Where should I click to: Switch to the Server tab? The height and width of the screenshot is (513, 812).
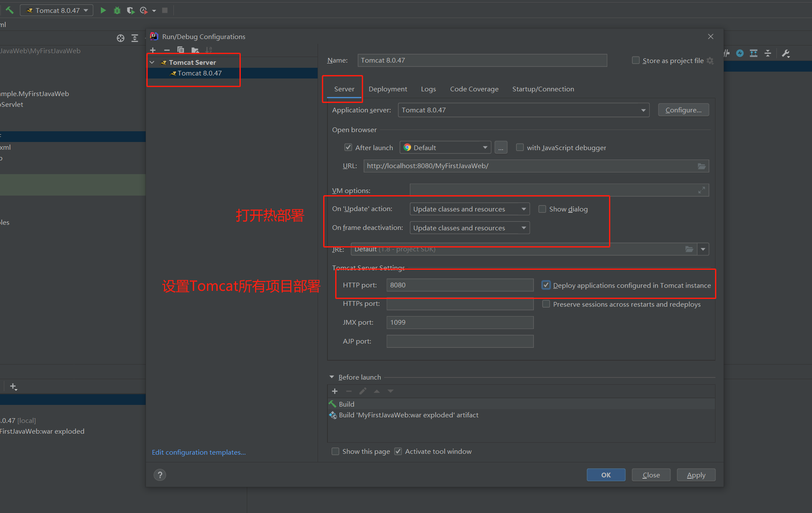pyautogui.click(x=344, y=89)
